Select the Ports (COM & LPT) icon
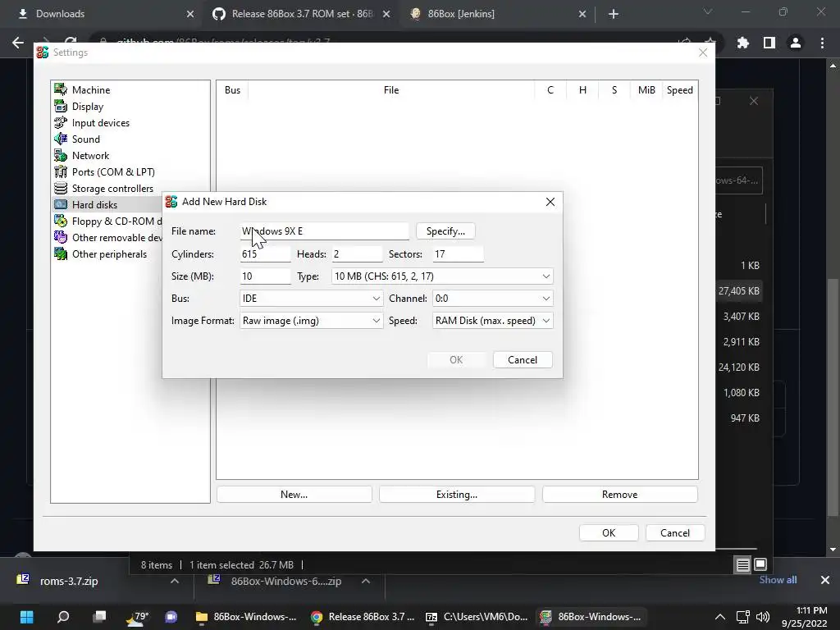Viewport: 840px width, 630px height. click(61, 172)
